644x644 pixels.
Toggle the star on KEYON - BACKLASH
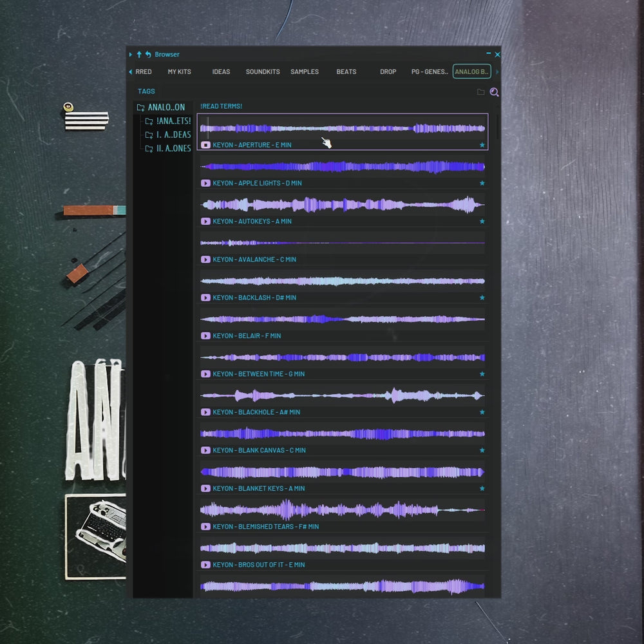(x=481, y=298)
